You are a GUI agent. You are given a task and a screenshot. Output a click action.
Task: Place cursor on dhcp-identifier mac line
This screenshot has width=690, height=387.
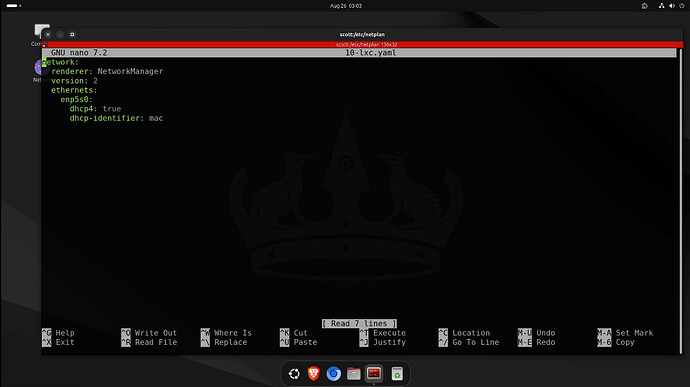pos(116,118)
